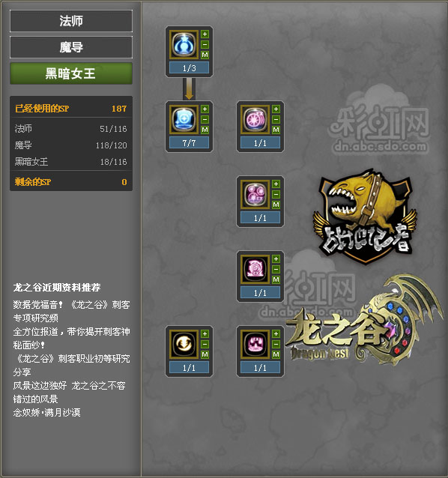Increase level of the 1/3 skill with plus
This screenshot has height=478, width=448.
pos(205,34)
